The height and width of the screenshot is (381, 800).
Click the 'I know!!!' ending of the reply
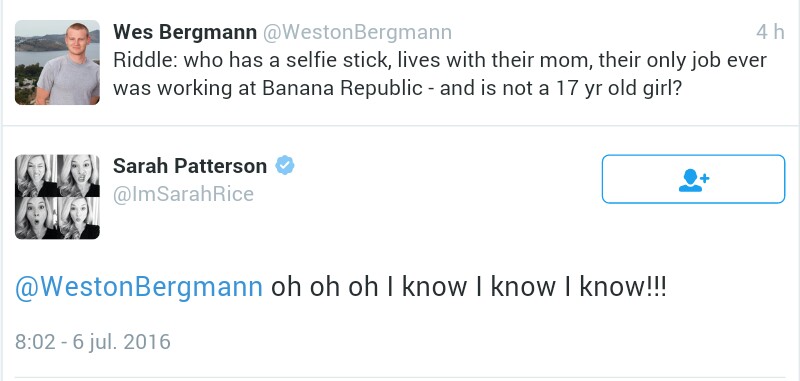(x=615, y=287)
